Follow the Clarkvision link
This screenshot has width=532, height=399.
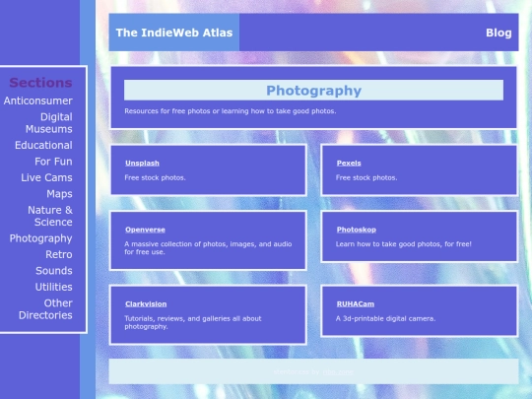[146, 304]
